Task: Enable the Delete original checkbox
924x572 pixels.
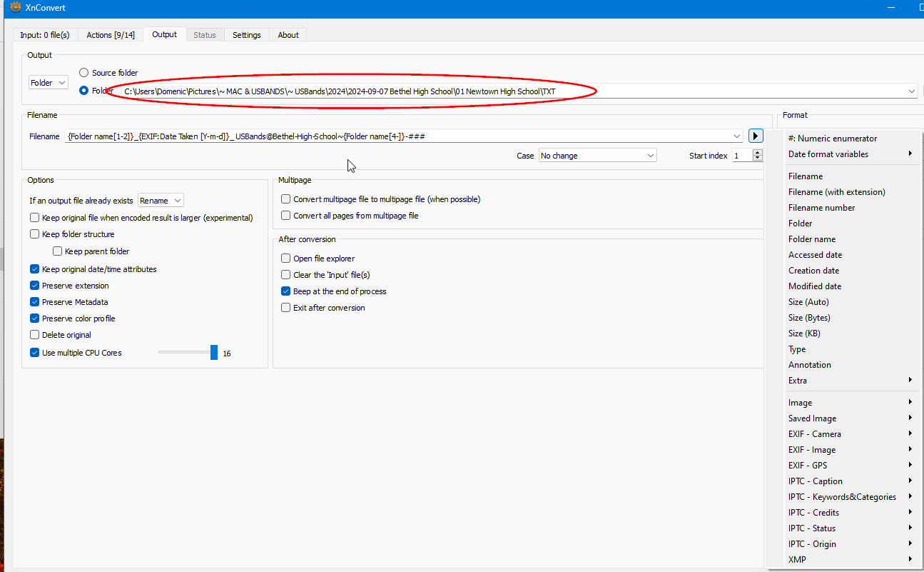Action: tap(35, 335)
